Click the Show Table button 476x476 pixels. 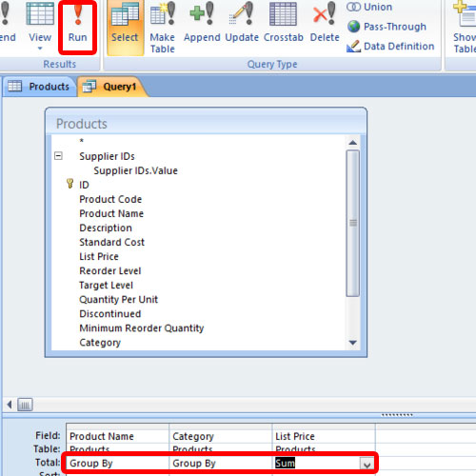[464, 28]
